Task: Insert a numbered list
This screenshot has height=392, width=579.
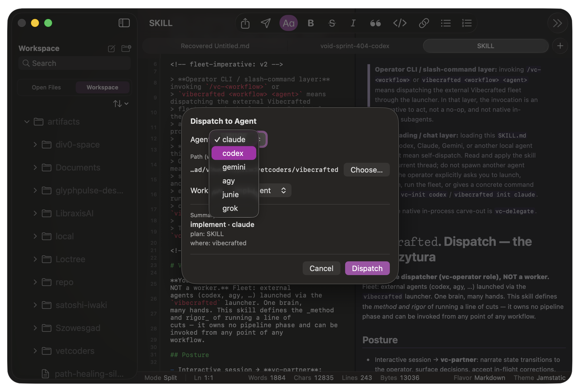Action: point(467,23)
